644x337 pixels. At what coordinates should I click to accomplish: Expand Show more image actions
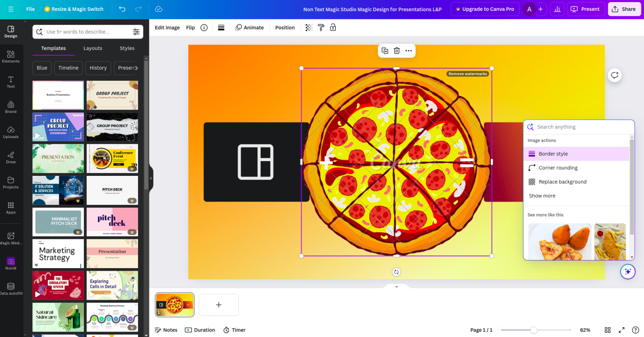[542, 196]
